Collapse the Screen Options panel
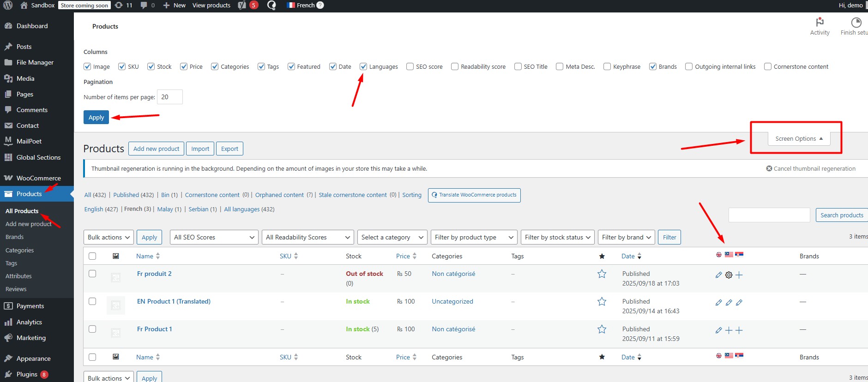 (x=799, y=138)
